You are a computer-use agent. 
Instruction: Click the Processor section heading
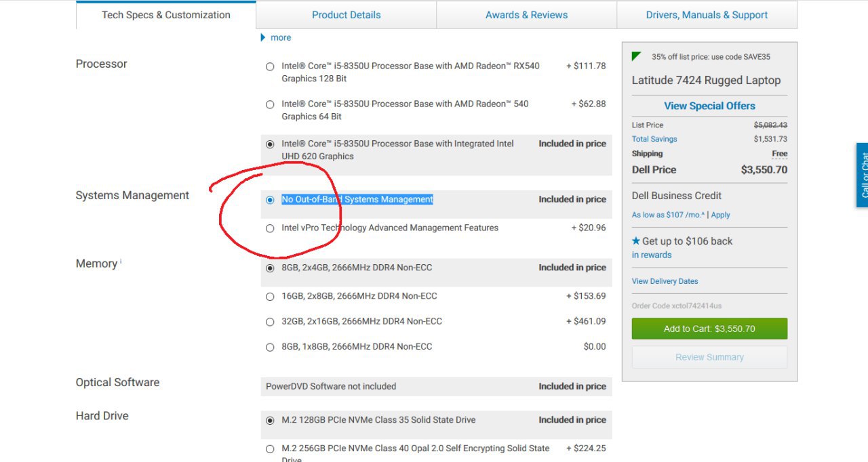102,64
